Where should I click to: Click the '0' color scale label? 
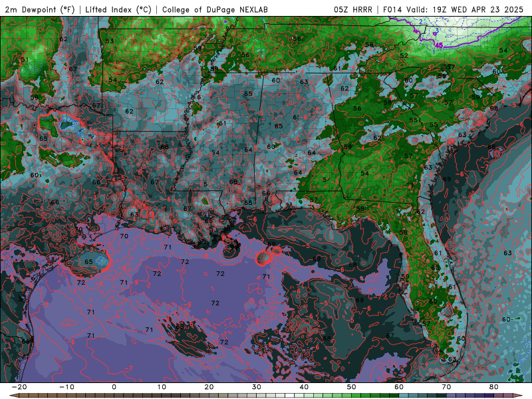tap(114, 387)
